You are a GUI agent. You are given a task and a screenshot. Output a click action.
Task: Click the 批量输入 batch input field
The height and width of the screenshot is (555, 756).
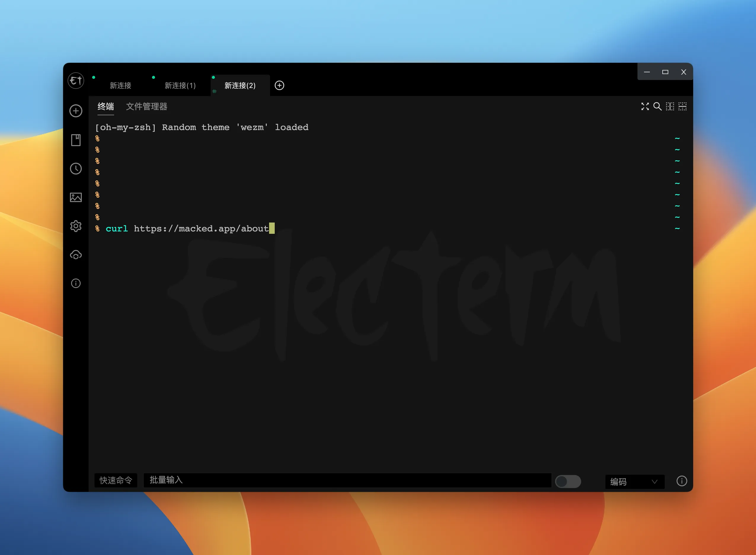pyautogui.click(x=346, y=480)
